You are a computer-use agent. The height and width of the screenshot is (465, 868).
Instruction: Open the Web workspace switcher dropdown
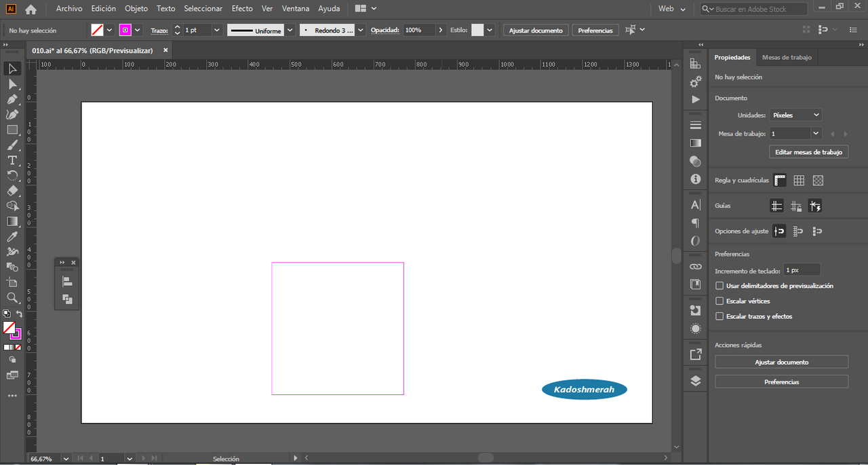[x=672, y=9]
